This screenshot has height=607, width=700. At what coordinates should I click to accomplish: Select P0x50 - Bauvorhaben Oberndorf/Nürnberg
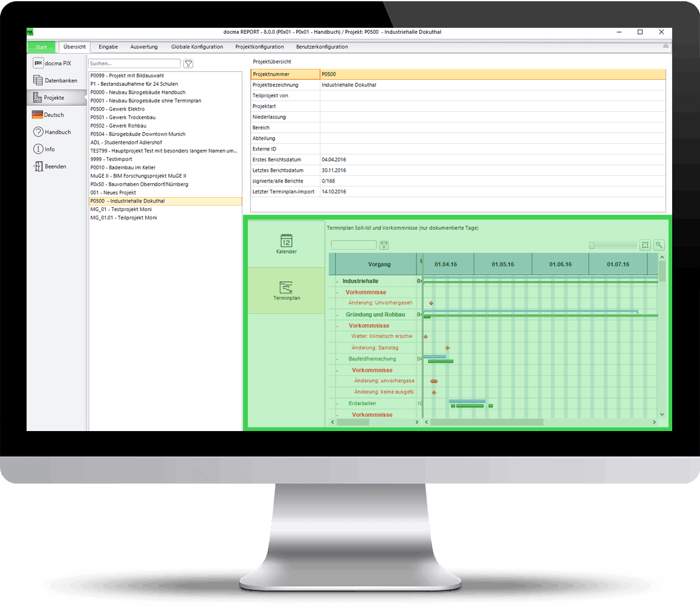(x=165, y=184)
